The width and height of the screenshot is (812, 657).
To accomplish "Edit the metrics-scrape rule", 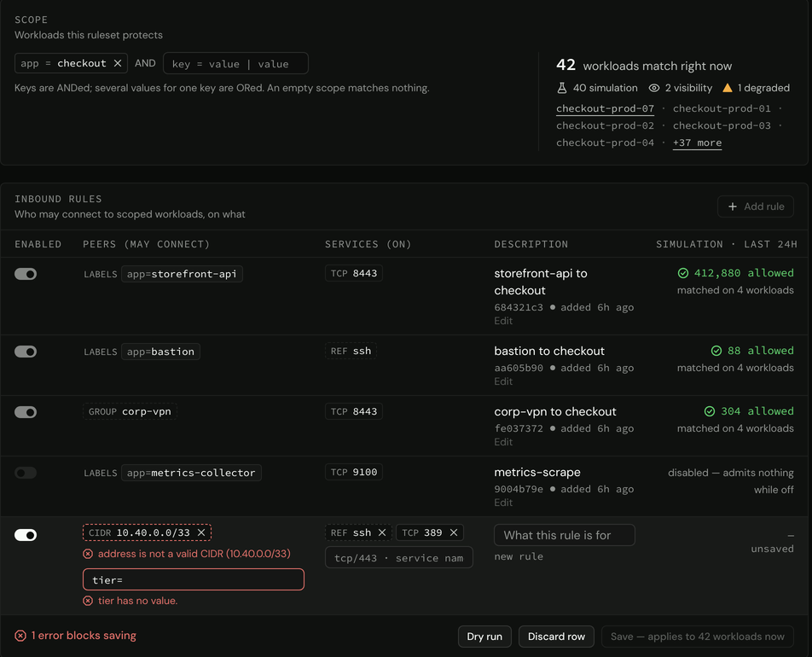I will (x=503, y=503).
